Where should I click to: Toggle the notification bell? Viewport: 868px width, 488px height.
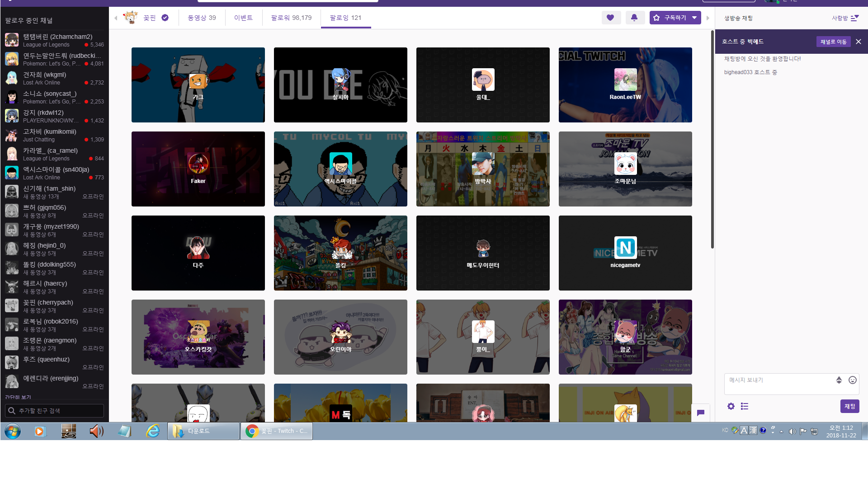(634, 18)
